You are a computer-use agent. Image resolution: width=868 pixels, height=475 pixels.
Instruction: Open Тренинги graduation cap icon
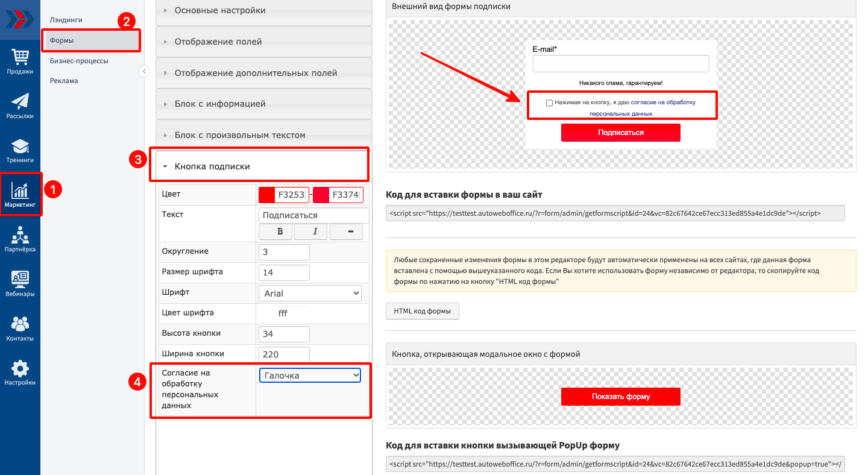click(x=20, y=146)
